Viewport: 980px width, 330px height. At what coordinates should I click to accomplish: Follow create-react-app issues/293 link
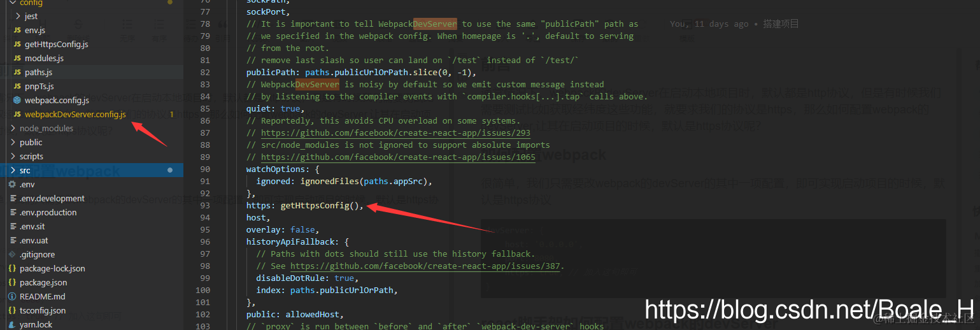click(x=395, y=133)
